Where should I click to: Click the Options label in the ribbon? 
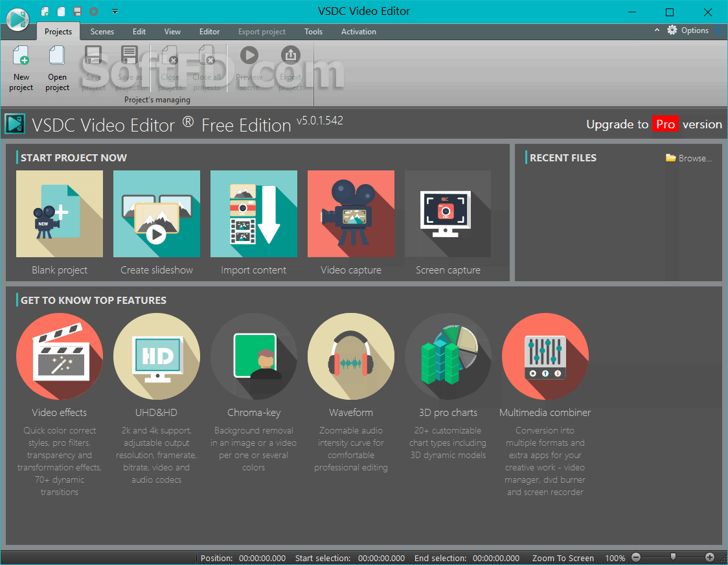694,30
